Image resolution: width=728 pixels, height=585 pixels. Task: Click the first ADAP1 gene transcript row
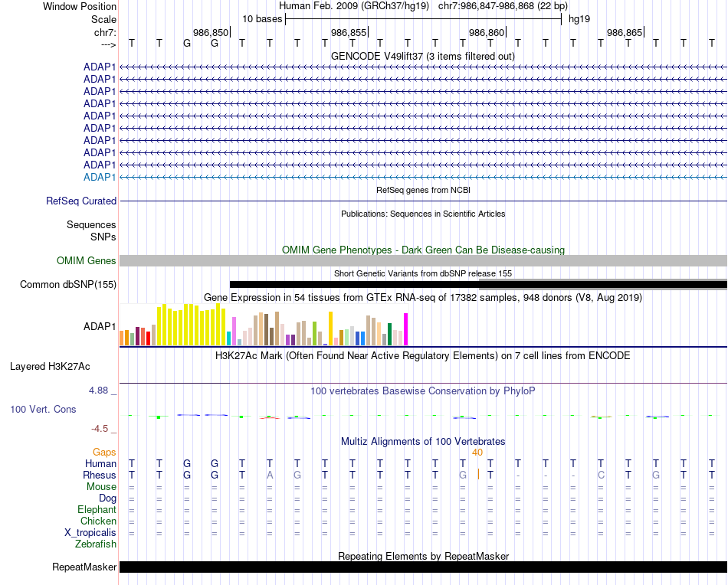pyautogui.click(x=423, y=67)
